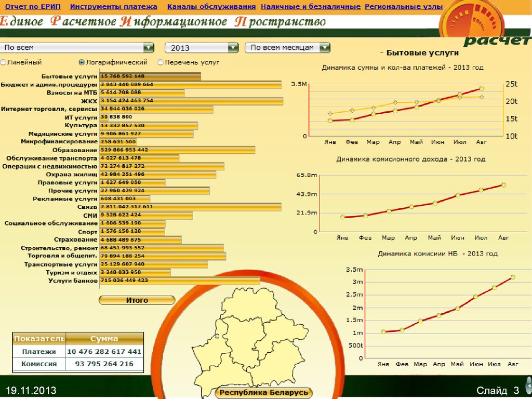Screen dimensions: 532x399
Task: Select the Охрана жилищ bar
Action: [158, 175]
